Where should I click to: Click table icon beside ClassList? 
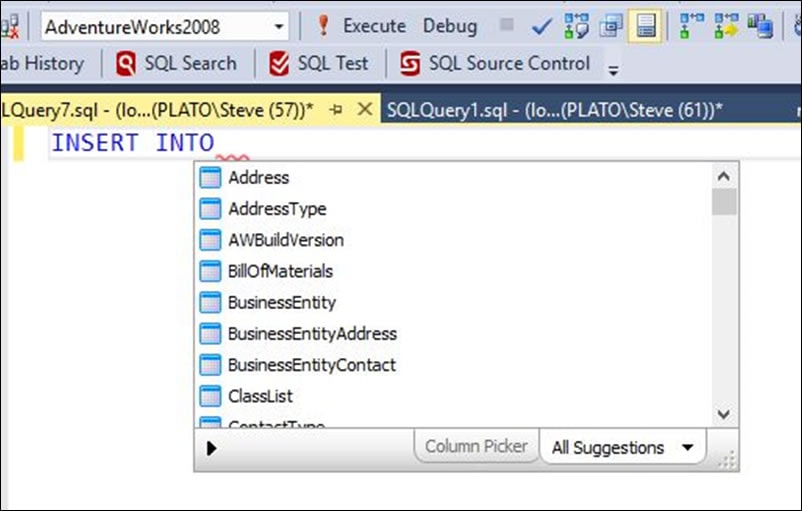coord(210,396)
